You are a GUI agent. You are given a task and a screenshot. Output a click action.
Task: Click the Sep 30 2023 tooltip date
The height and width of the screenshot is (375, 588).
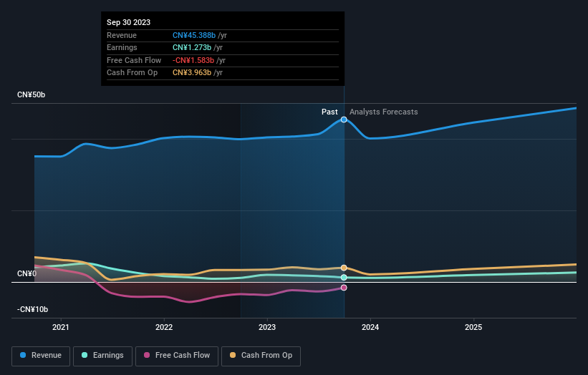click(129, 22)
